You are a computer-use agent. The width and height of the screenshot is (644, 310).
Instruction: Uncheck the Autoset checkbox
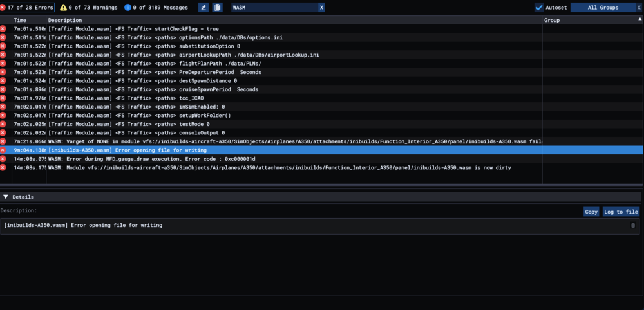(539, 8)
